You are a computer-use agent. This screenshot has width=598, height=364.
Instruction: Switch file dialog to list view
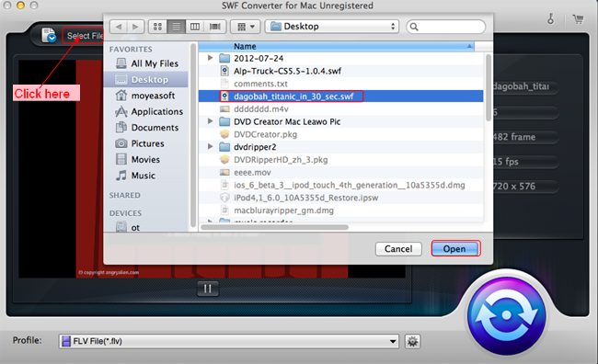click(x=177, y=27)
